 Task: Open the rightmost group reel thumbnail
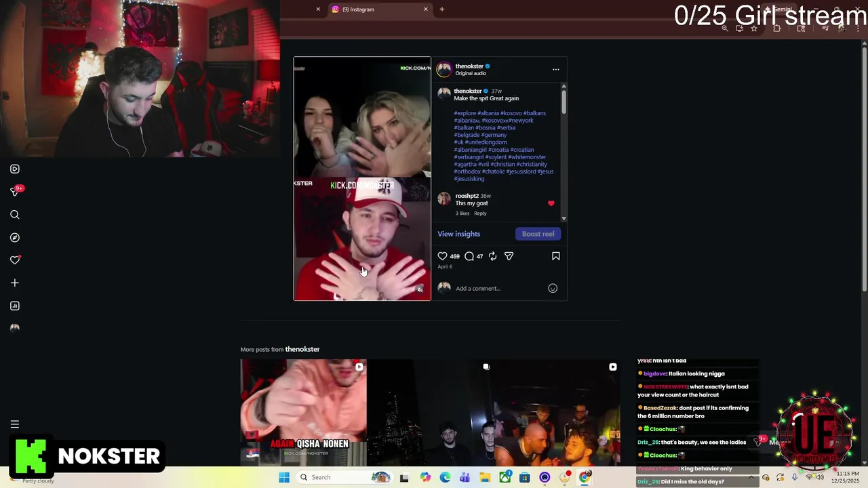click(557, 412)
